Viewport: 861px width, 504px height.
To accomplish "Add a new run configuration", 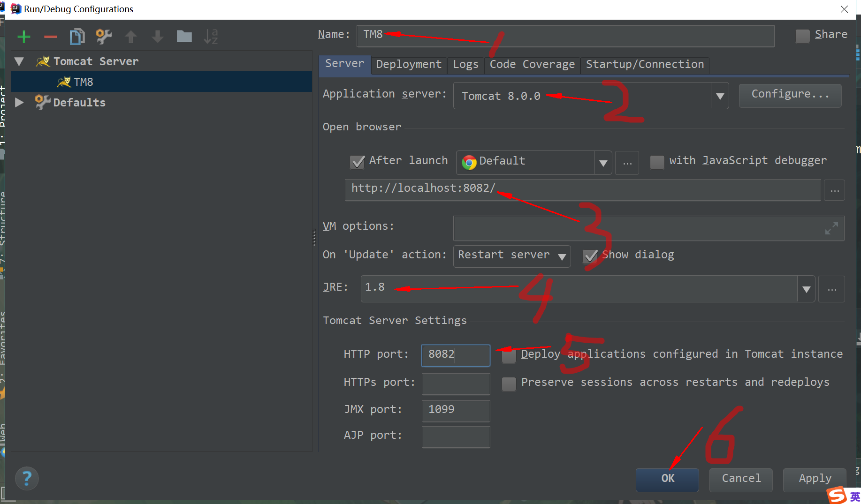I will click(x=23, y=37).
